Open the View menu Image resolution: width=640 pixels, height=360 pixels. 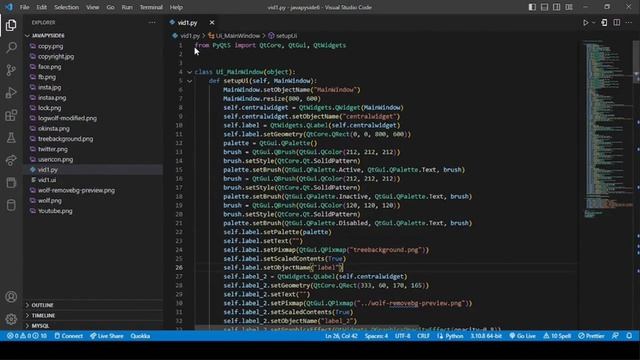pos(92,7)
